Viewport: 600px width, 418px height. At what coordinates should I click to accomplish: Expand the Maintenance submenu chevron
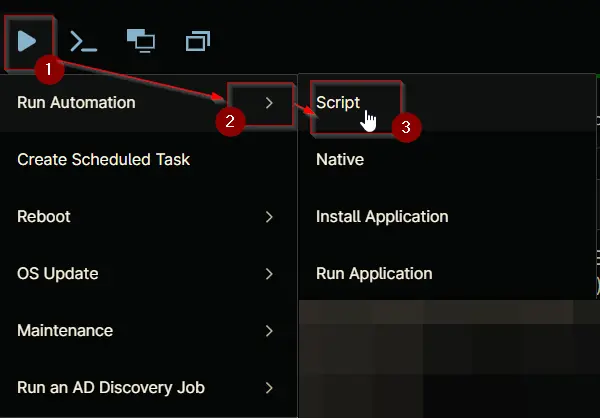pyautogui.click(x=269, y=331)
